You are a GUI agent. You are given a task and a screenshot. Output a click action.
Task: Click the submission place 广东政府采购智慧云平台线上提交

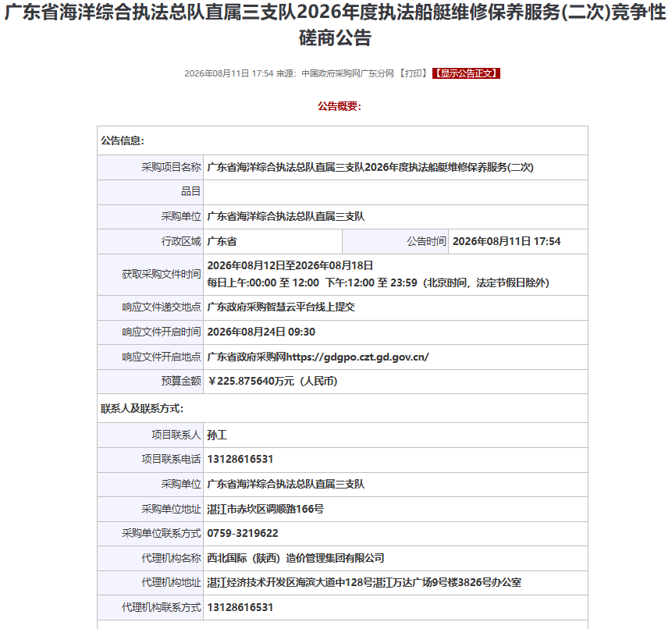281,307
